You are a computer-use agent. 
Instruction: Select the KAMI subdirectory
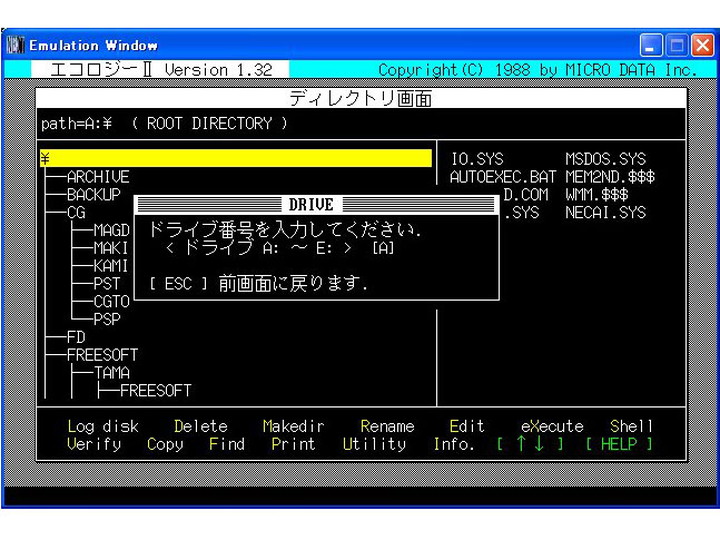click(x=111, y=266)
